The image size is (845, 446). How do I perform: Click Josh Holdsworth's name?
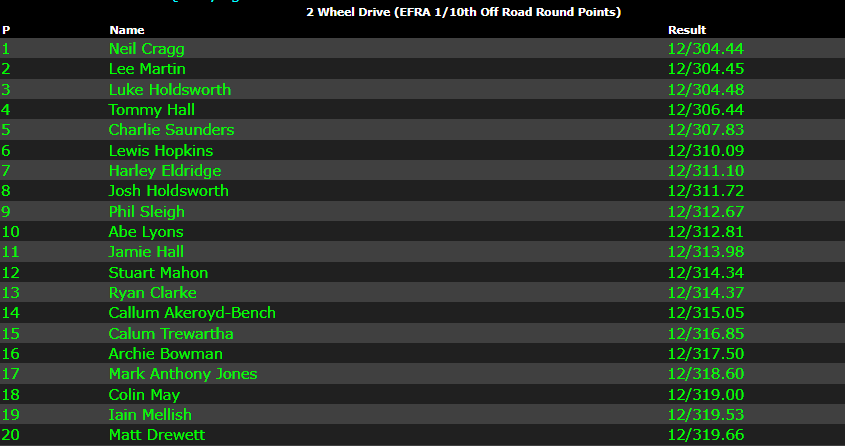click(168, 191)
